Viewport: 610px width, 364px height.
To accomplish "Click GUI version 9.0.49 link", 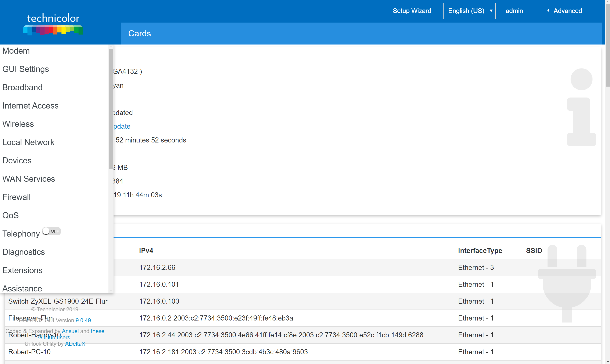I will [83, 320].
